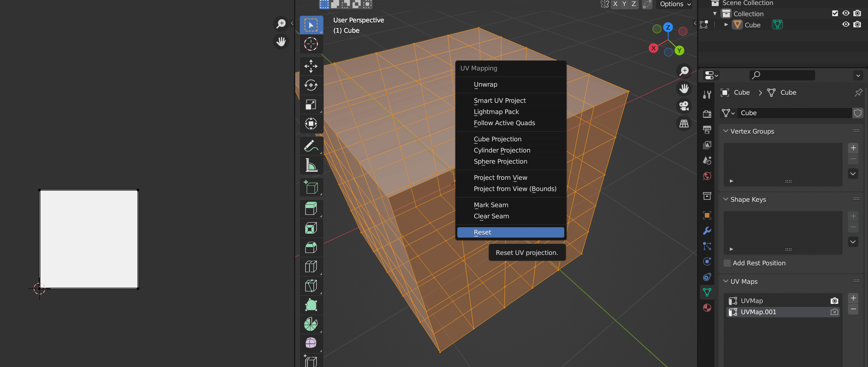The width and height of the screenshot is (868, 367).
Task: Open Physics properties tab
Action: coord(707,261)
